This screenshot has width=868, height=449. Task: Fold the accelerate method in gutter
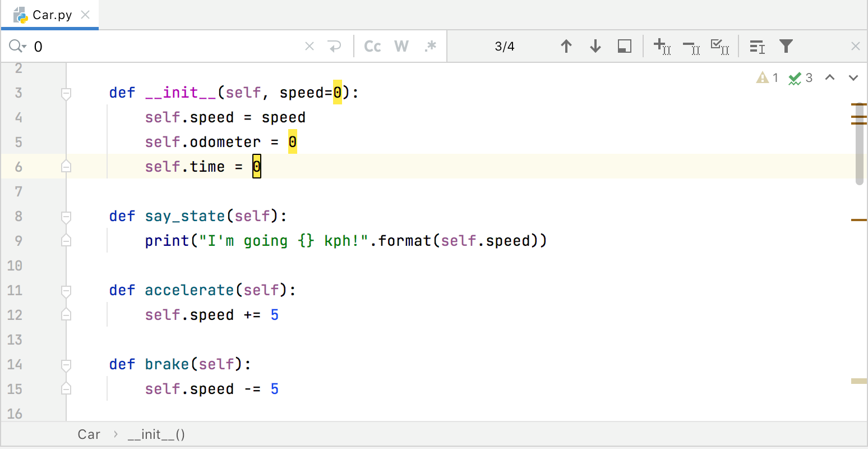[x=66, y=290]
